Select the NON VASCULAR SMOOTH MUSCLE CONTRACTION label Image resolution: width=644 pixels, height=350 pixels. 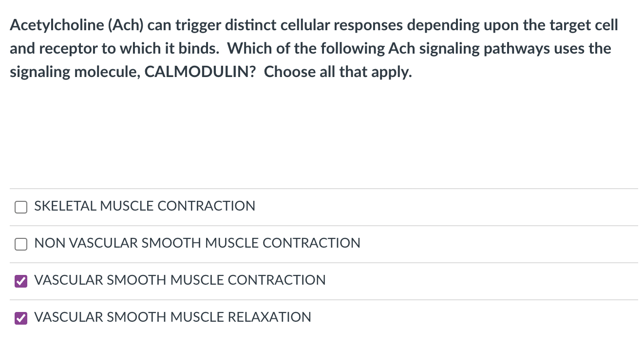[x=197, y=243]
